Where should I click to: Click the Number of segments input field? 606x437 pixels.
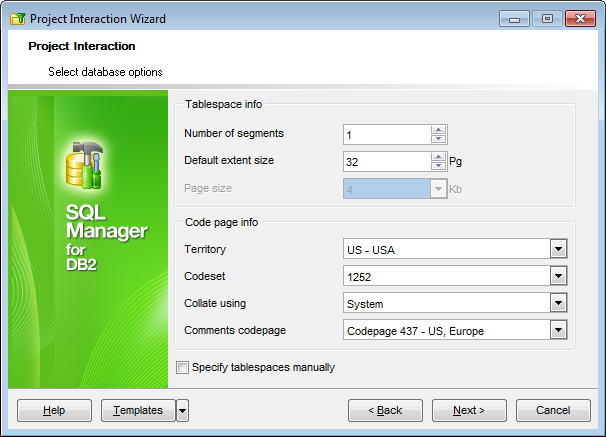[x=386, y=134]
